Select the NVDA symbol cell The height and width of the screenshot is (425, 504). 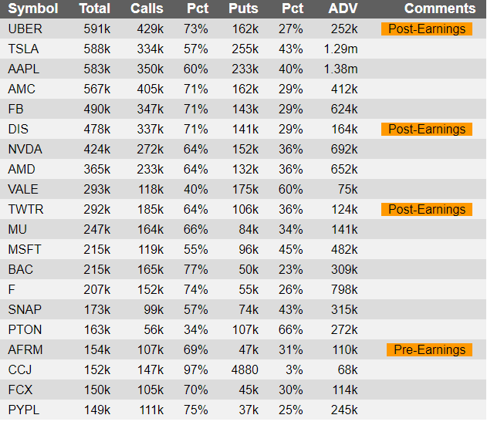25,149
